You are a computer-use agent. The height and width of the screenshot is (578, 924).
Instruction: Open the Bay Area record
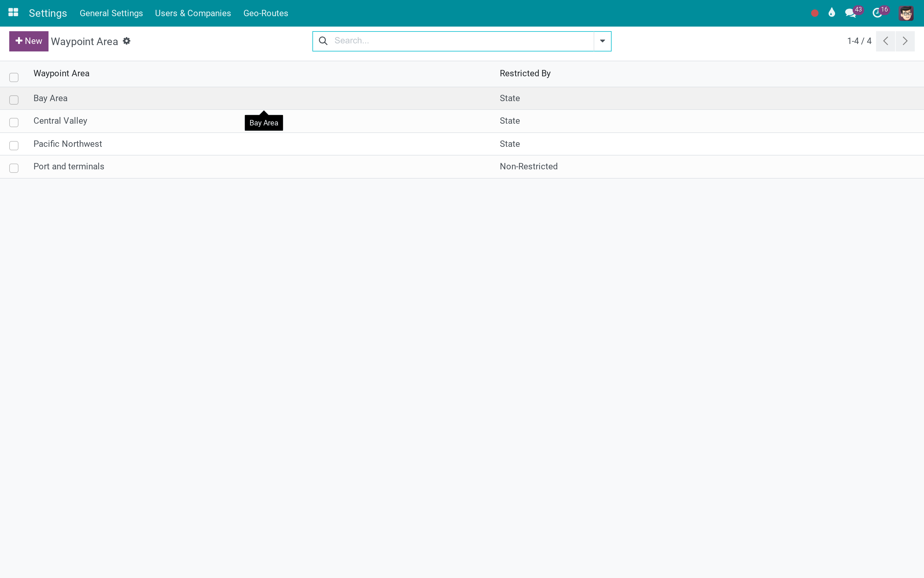tap(51, 98)
